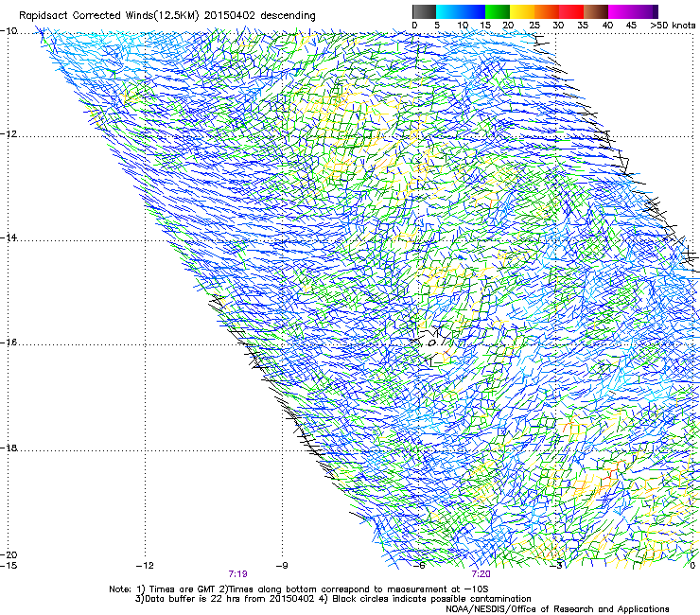Click the '>50 knots' legend label

pos(674,26)
